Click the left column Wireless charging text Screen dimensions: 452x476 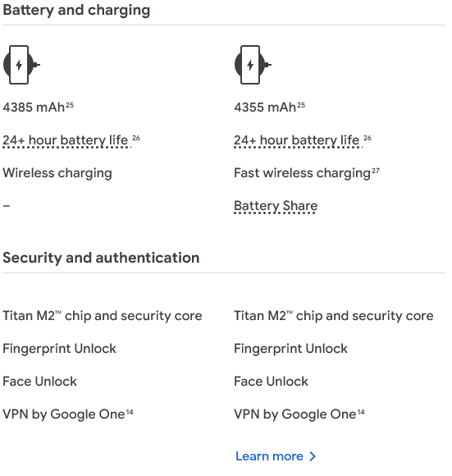57,173
